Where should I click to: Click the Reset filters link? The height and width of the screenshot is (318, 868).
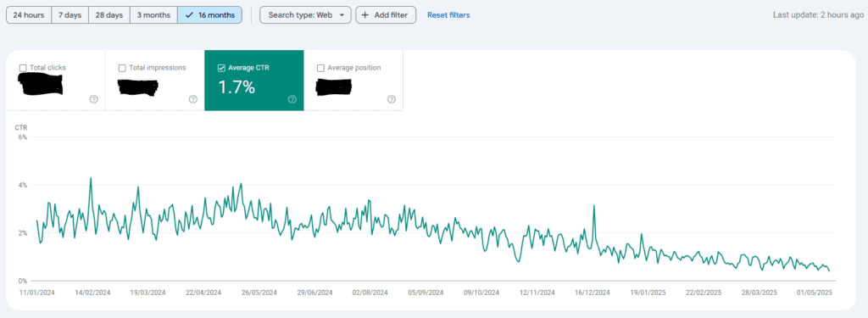click(x=448, y=15)
